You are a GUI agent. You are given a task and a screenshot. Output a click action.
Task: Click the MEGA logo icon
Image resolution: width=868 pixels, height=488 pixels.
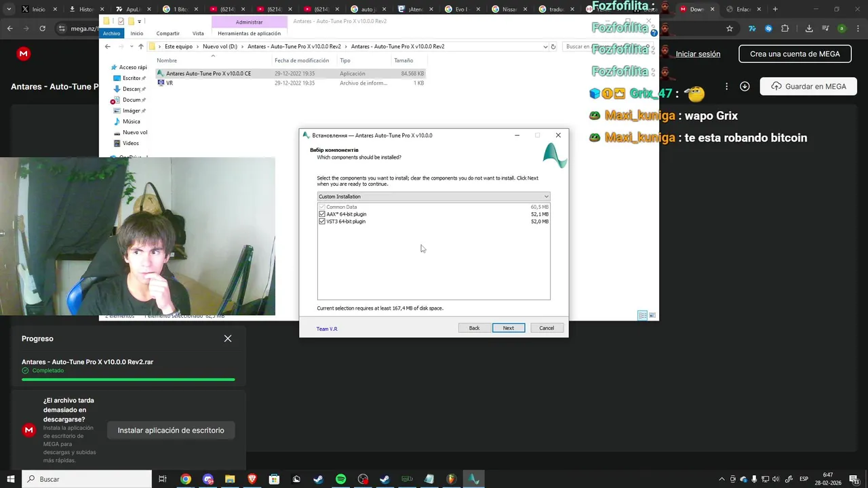tap(24, 54)
